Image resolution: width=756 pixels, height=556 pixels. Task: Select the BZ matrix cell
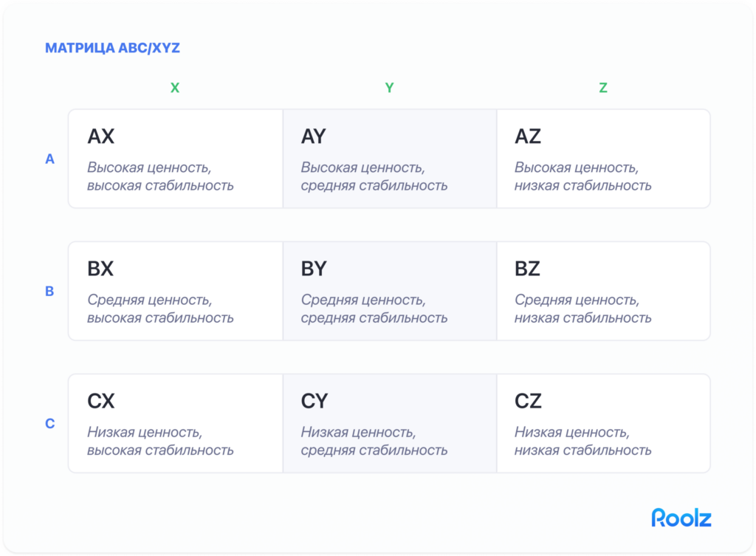[x=603, y=291]
